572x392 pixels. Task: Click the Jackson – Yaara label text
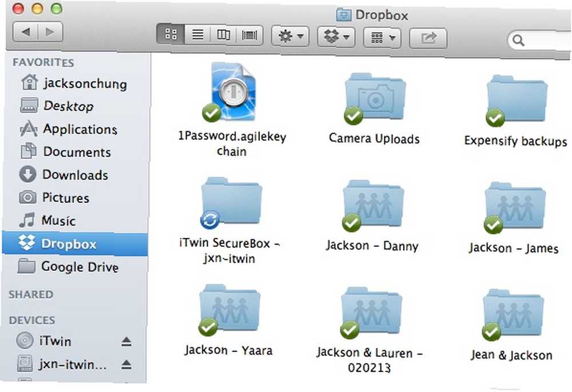tap(228, 350)
